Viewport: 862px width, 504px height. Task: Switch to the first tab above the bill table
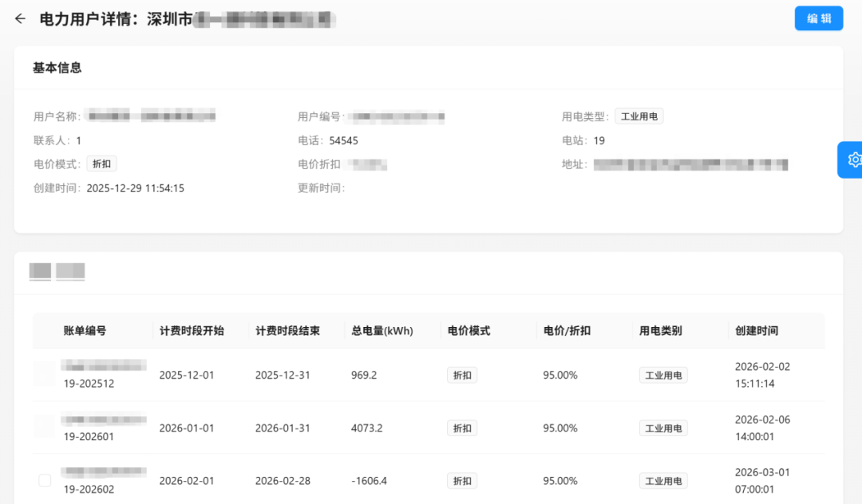(x=40, y=271)
